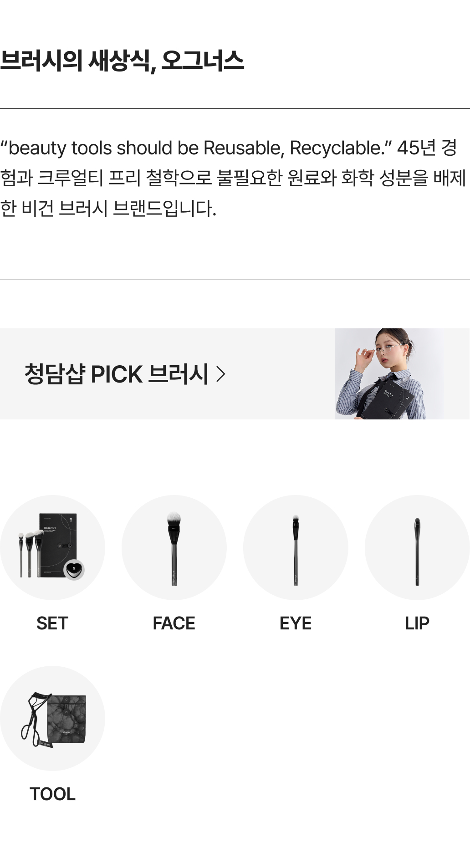This screenshot has height=868, width=470.
Task: Click the vegan brush brand description paragraph
Action: click(x=232, y=178)
